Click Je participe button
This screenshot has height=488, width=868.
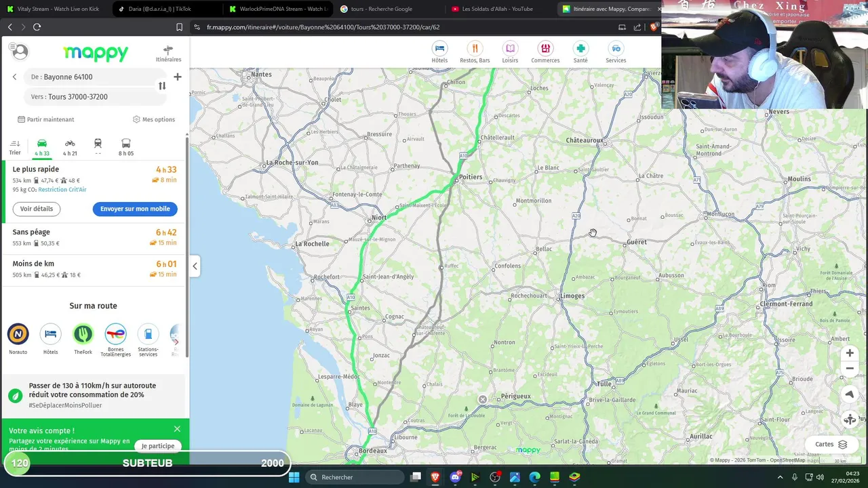[x=158, y=446]
